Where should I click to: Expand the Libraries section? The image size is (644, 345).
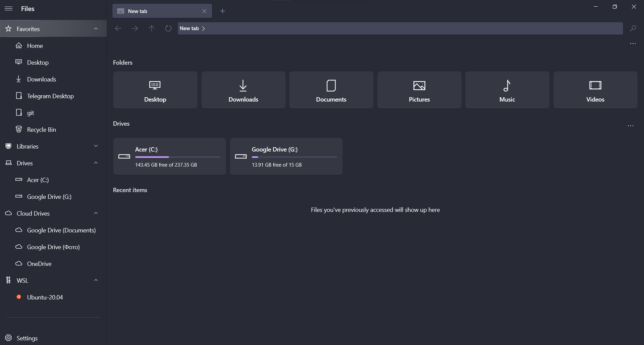[x=96, y=146]
